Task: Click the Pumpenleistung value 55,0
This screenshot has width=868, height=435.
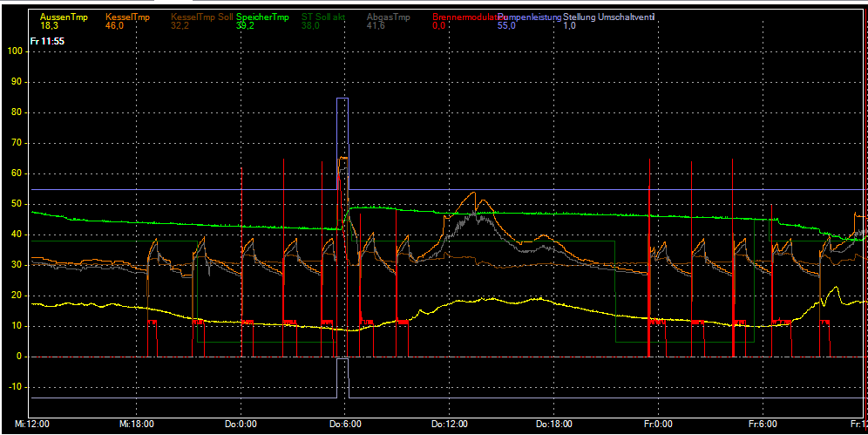Action: [x=506, y=26]
